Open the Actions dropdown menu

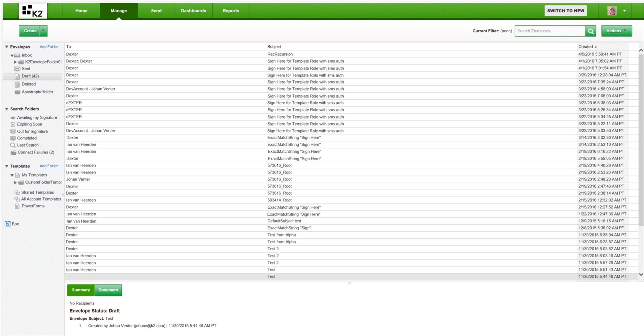616,31
